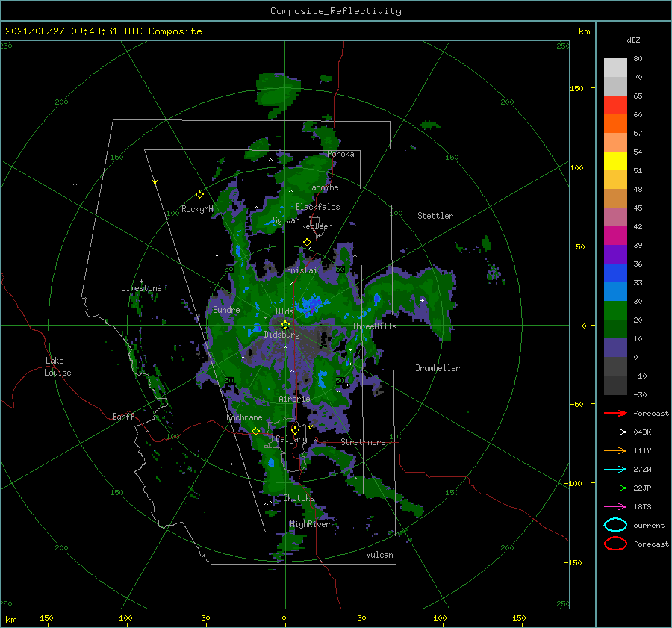Click the red 60-65 dBZ color swatch
Viewport: 672px width, 628px height.
coord(615,105)
